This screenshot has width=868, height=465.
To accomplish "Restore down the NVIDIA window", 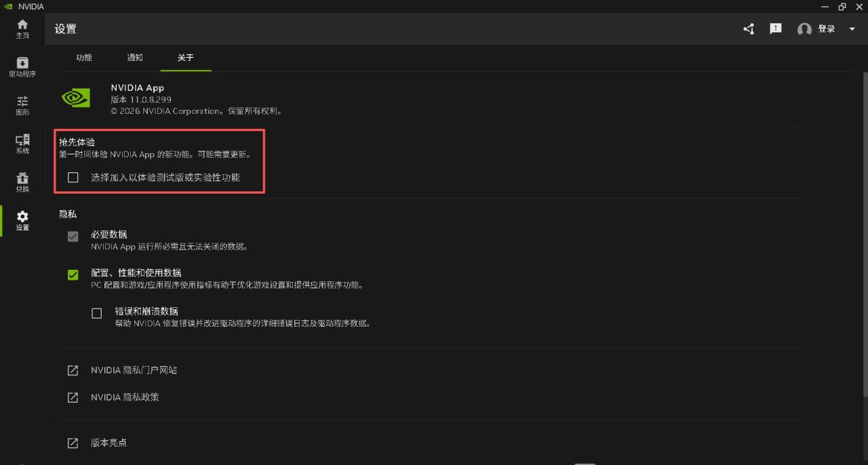I will click(842, 7).
